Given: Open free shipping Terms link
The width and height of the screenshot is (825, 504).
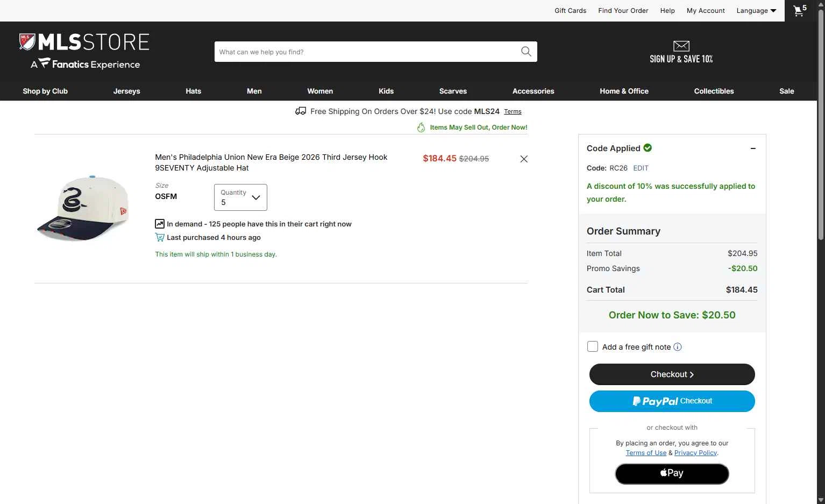Looking at the screenshot, I should (x=513, y=112).
